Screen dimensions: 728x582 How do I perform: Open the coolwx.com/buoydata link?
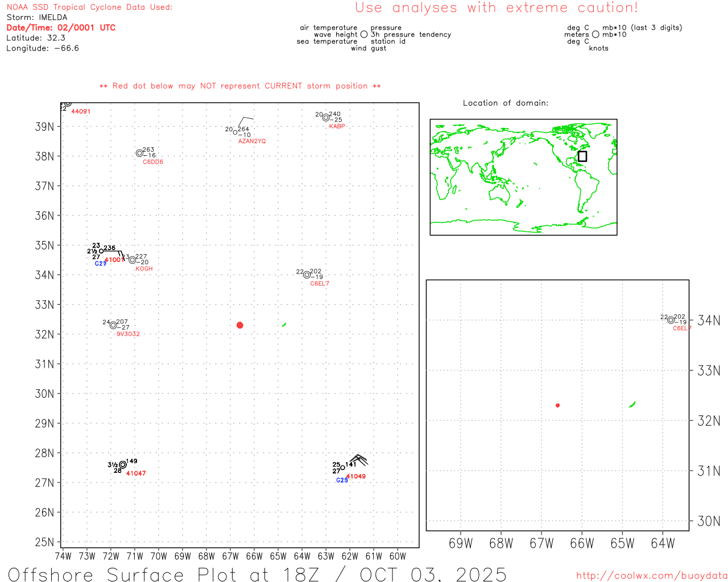(x=651, y=576)
